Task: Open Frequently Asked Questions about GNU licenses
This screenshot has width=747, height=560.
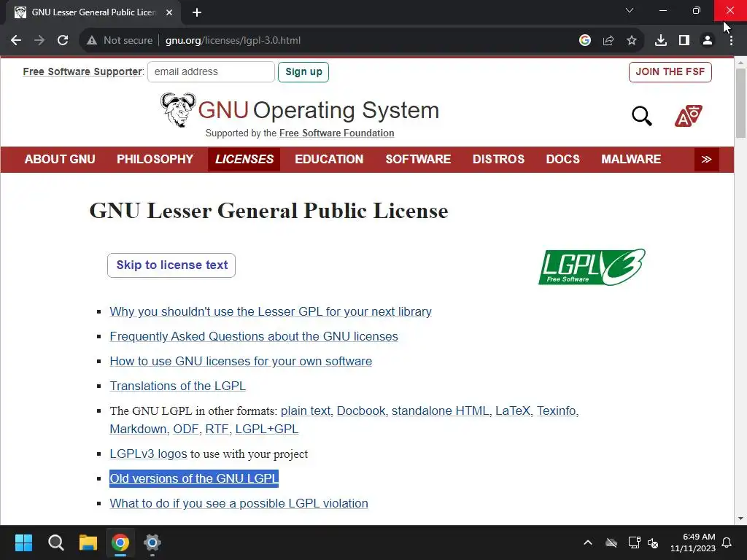Action: (x=254, y=336)
